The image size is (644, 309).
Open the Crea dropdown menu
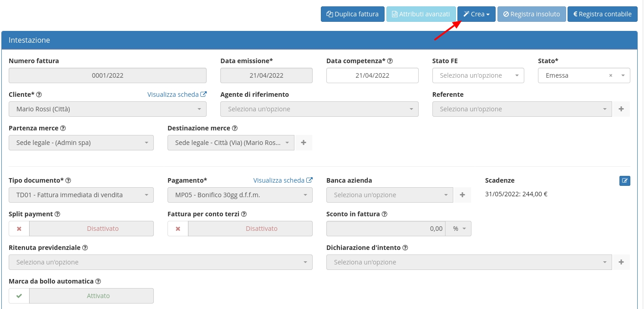pos(476,14)
